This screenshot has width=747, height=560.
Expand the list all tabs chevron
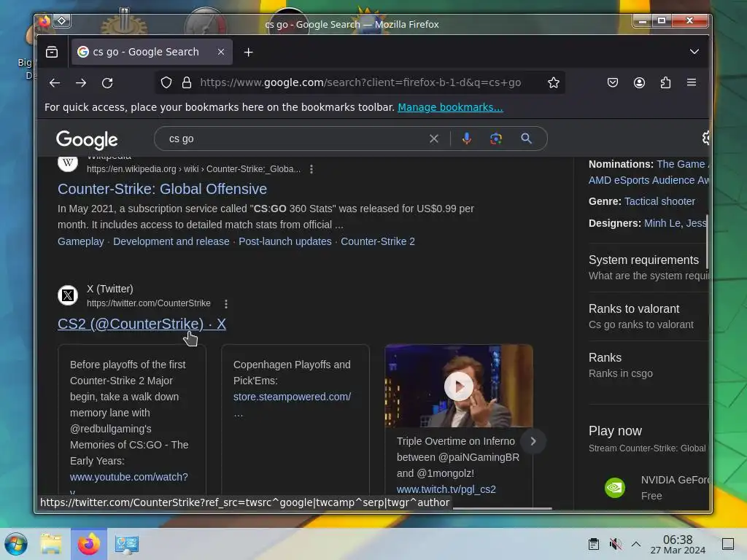click(x=694, y=52)
